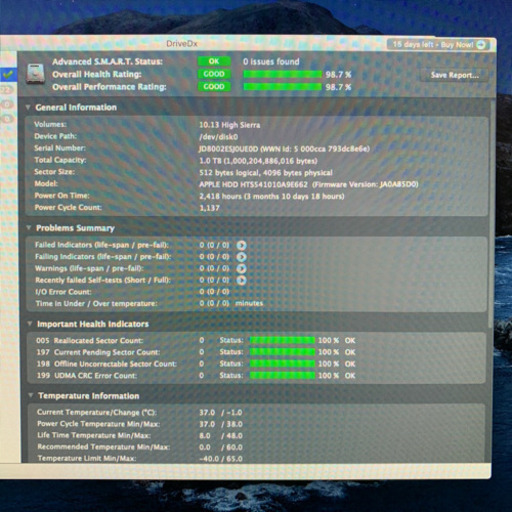Click the arrow icon in Buy Now banner
Viewport: 512px width, 512px height.
[x=481, y=45]
